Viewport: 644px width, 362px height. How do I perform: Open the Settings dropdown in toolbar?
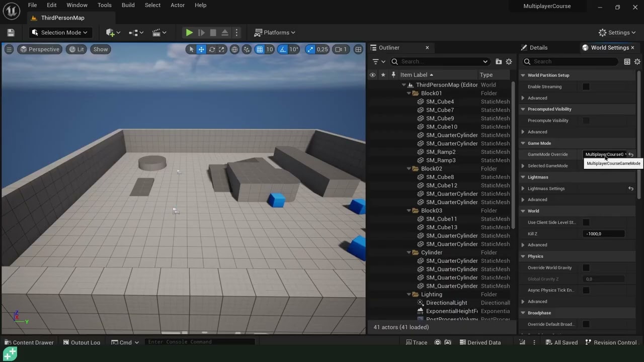(618, 33)
